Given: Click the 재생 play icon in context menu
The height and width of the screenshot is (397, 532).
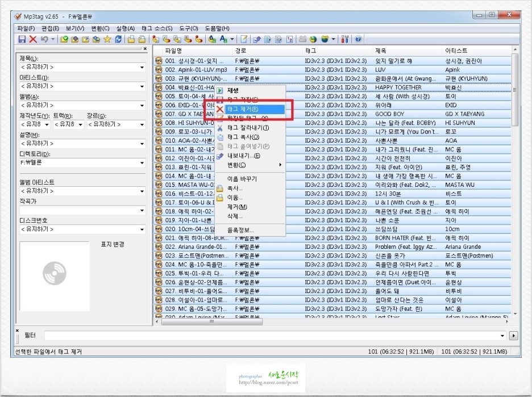Looking at the screenshot, I should (x=220, y=90).
